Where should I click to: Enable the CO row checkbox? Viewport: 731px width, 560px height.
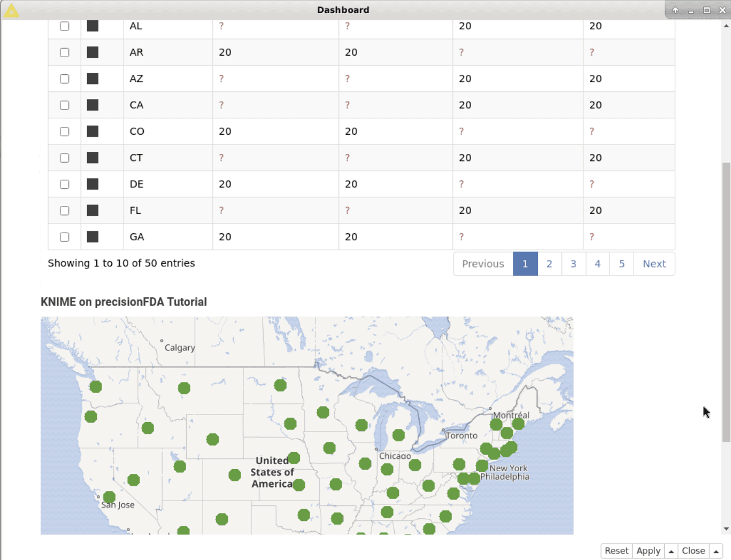[x=65, y=132]
